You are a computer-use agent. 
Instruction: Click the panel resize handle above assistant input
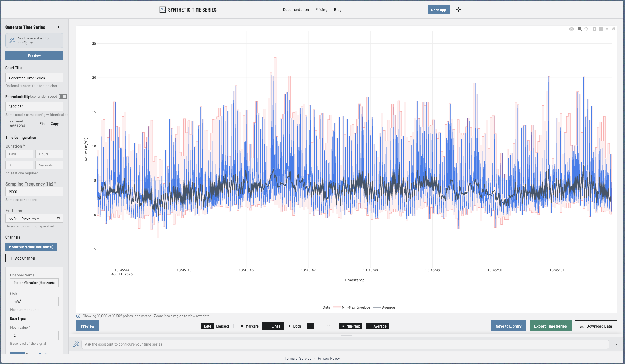click(x=346, y=336)
